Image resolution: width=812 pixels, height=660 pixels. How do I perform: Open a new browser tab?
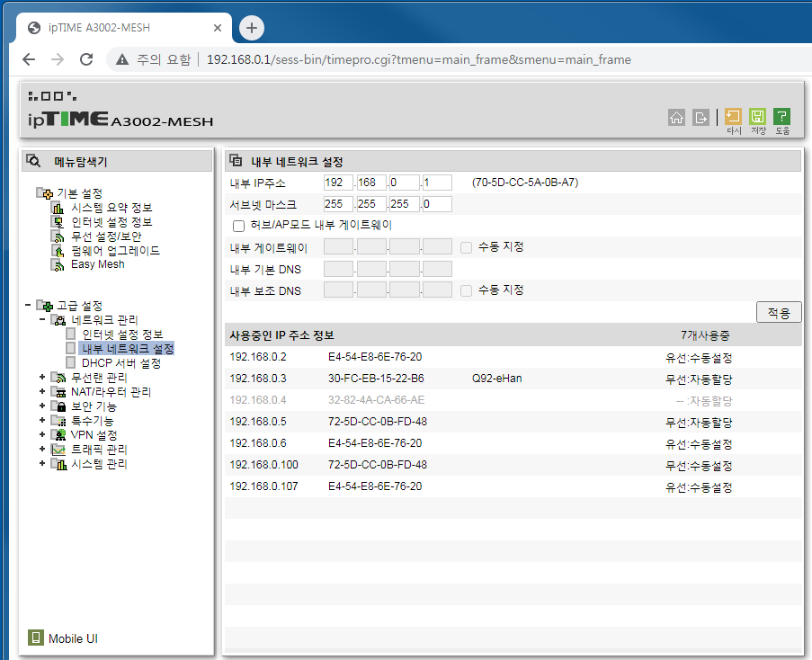(x=252, y=28)
